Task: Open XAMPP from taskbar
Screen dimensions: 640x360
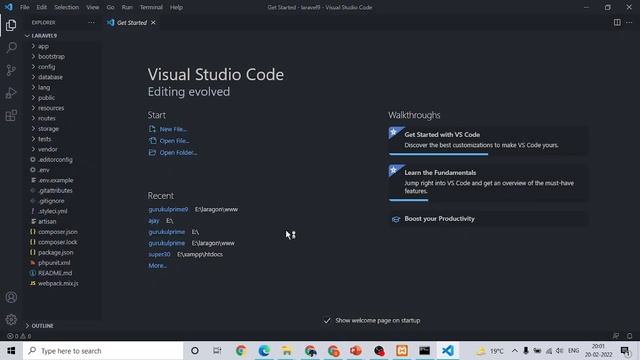Action: coord(402,351)
